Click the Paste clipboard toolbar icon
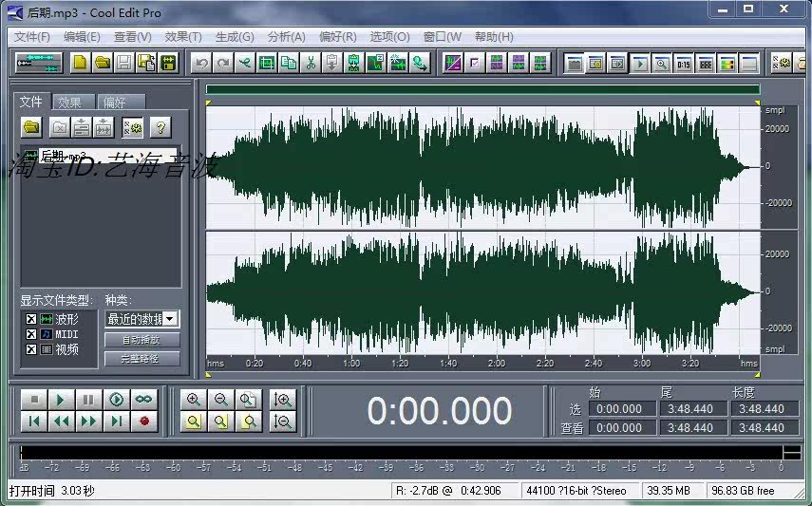 pyautogui.click(x=332, y=64)
